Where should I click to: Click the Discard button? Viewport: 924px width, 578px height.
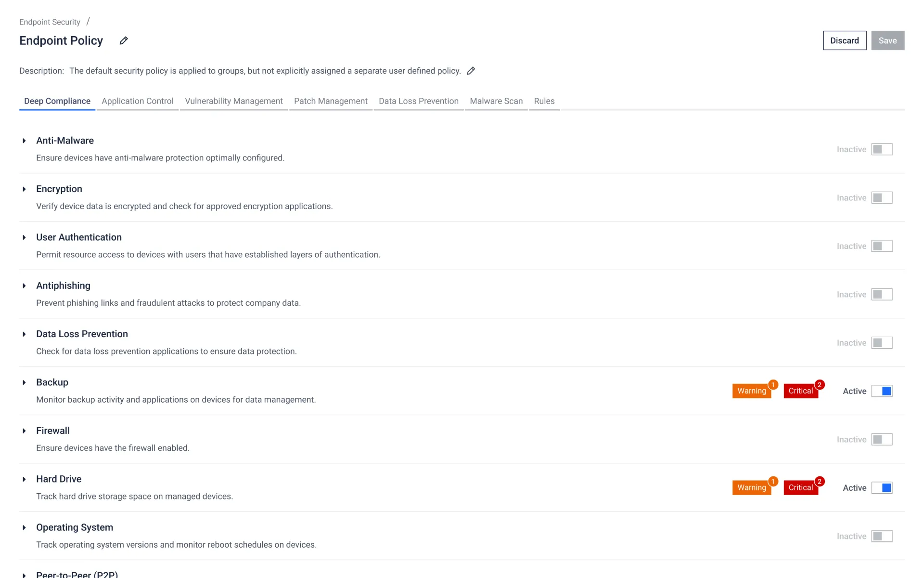[x=845, y=40]
